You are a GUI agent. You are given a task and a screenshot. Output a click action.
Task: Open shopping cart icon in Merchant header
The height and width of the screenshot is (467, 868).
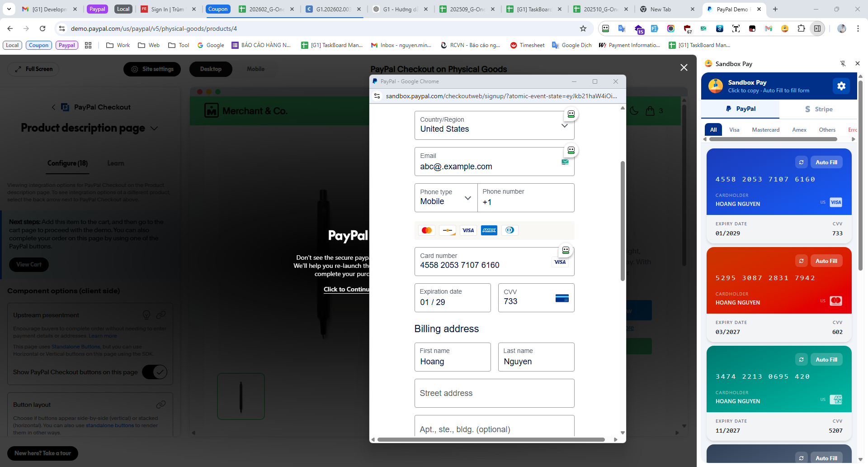click(650, 111)
